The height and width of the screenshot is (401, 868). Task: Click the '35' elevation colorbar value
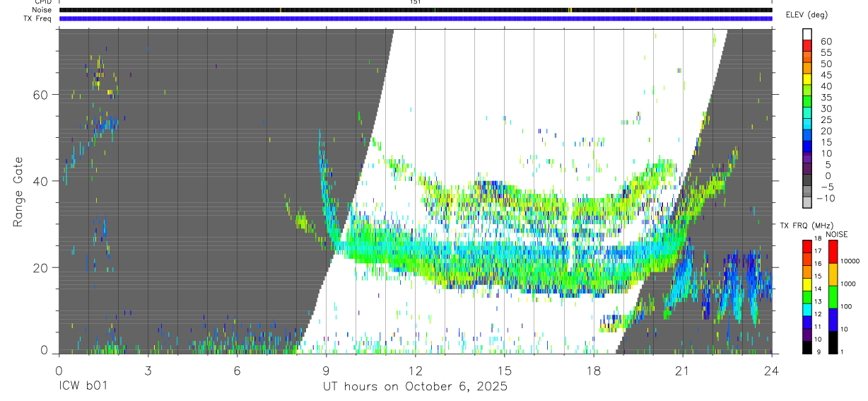pos(826,97)
